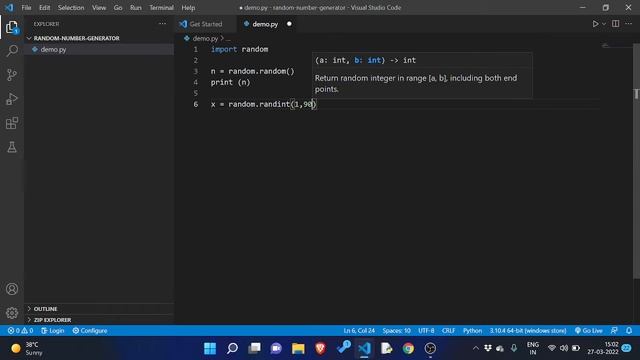Open Windows taskbar search
Viewport: 640px width, 360px height.
point(232,348)
